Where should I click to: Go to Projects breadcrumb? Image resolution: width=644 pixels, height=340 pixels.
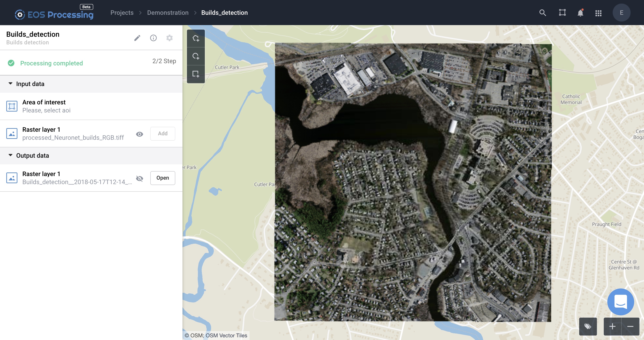coord(122,13)
